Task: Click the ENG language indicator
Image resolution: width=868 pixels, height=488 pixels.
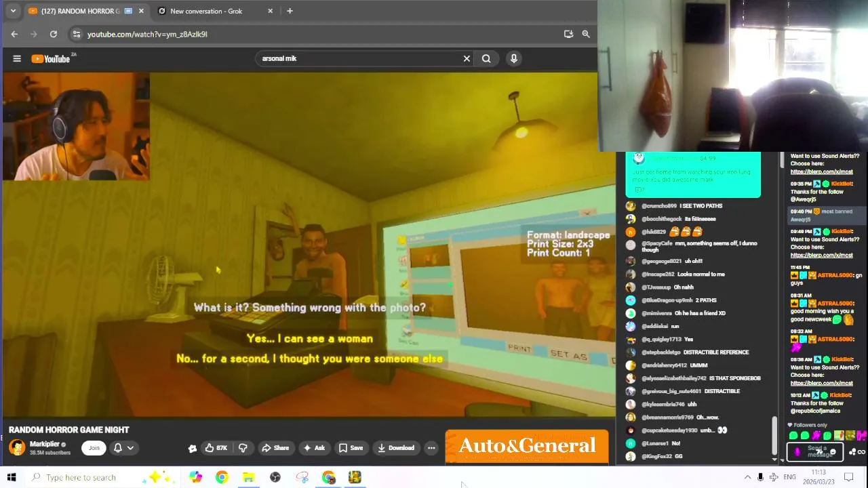Action: point(789,477)
